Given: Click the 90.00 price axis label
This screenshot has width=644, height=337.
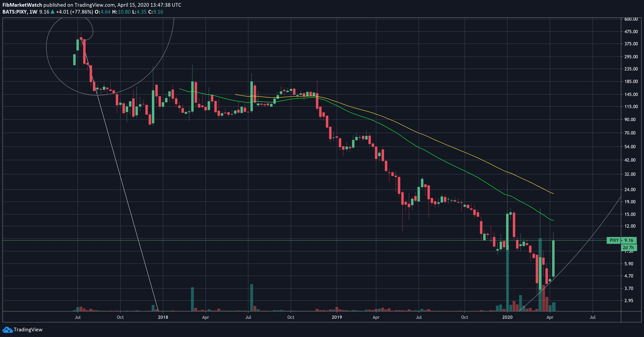Looking at the screenshot, I should [630, 119].
